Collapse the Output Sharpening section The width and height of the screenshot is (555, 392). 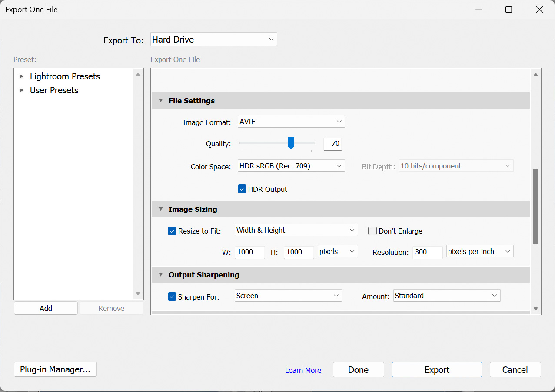click(161, 274)
